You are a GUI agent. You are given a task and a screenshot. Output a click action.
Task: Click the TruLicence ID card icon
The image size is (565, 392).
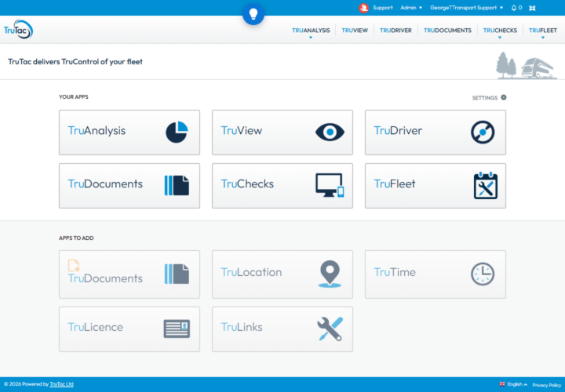[177, 328]
